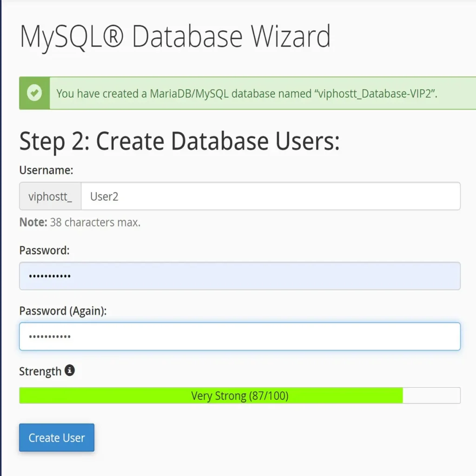
Task: Click the Password: label
Action: click(44, 251)
